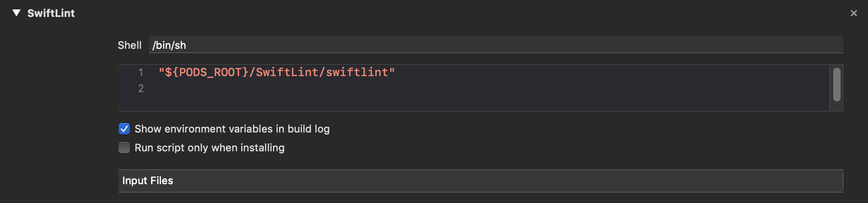Click the Shell label

(129, 45)
